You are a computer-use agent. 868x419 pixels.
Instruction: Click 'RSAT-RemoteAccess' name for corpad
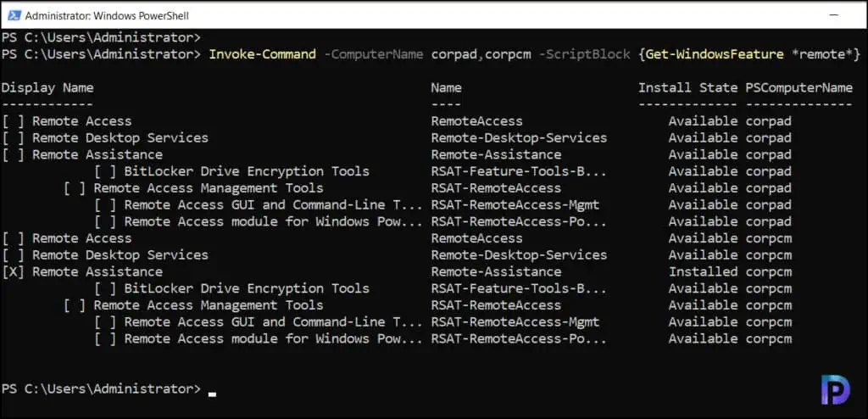[496, 188]
